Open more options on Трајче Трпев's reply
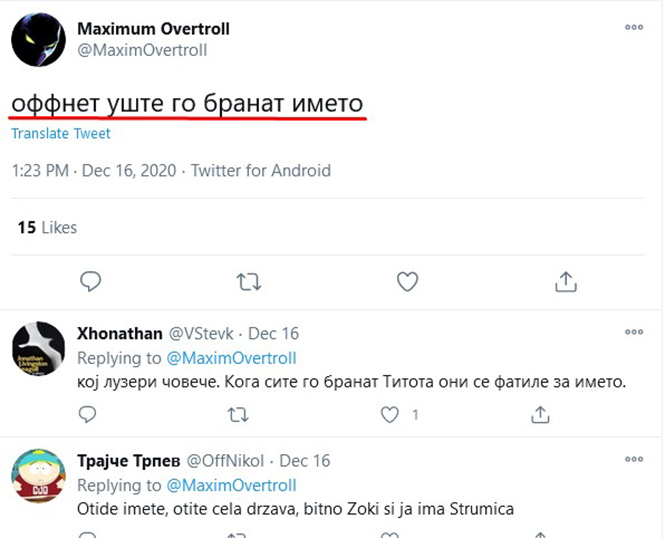Screen dimensions: 665x538 [x=634, y=461]
